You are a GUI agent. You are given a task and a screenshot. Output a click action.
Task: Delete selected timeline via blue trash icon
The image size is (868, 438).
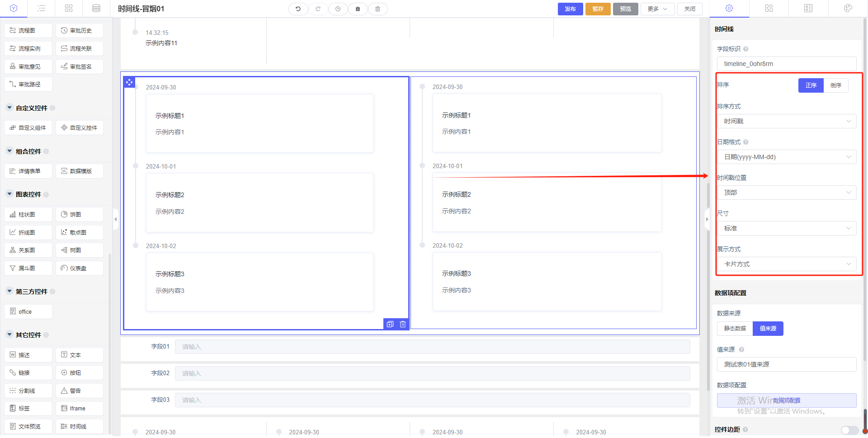click(x=403, y=324)
